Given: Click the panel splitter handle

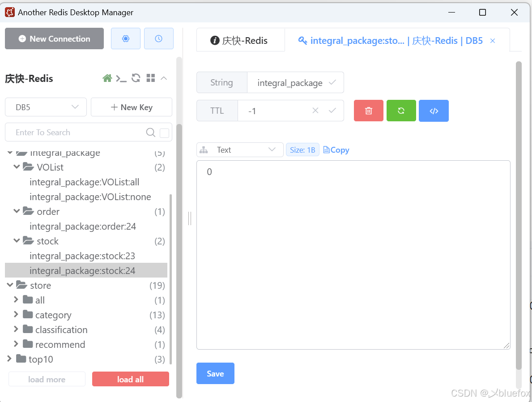Looking at the screenshot, I should (190, 218).
